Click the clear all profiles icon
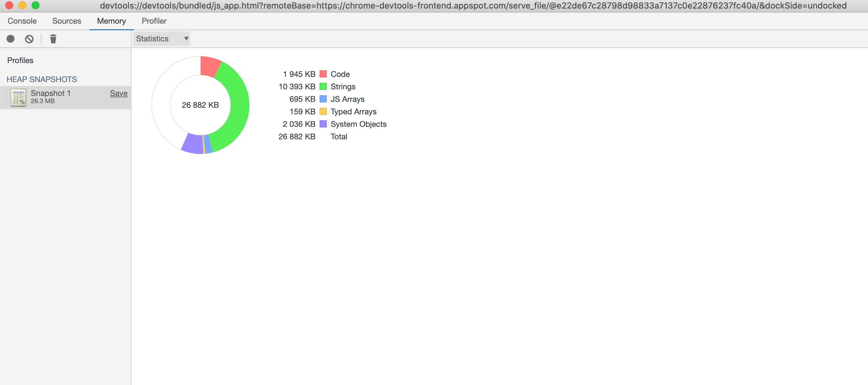Viewport: 868px width, 385px height. 29,39
